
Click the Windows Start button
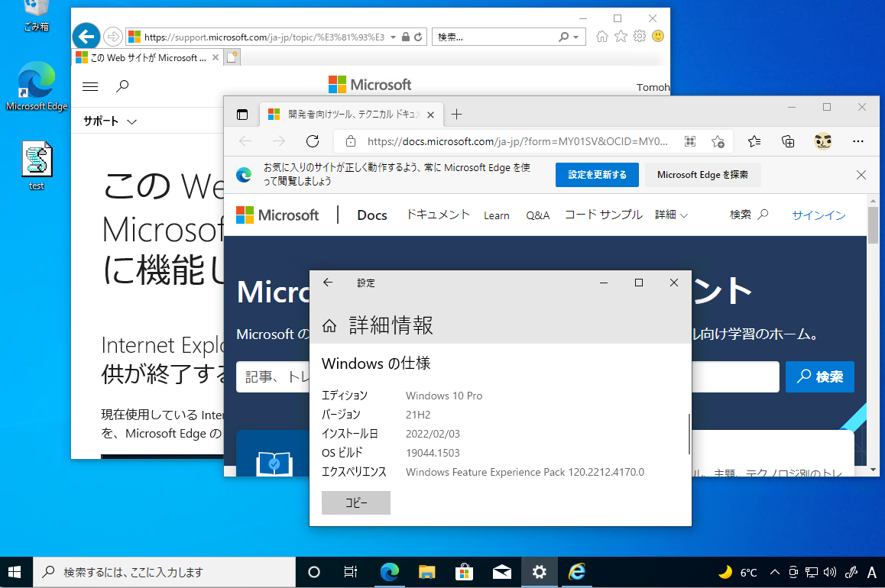15,572
